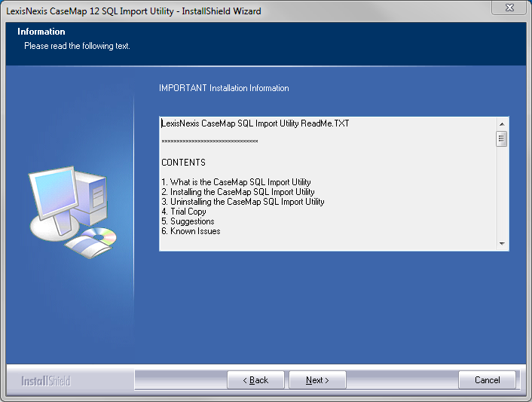
Task: Click the asterisk separator line in the readme
Action: (209, 141)
